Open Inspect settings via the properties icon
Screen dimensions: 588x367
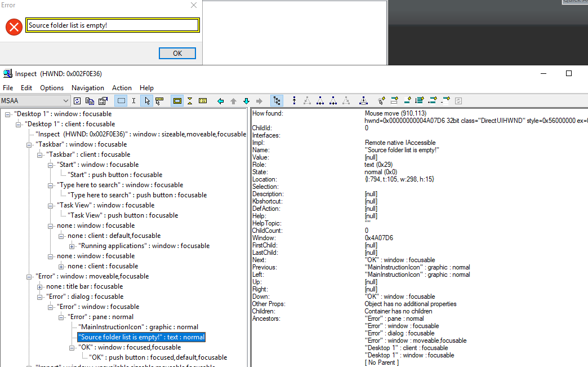pos(102,100)
